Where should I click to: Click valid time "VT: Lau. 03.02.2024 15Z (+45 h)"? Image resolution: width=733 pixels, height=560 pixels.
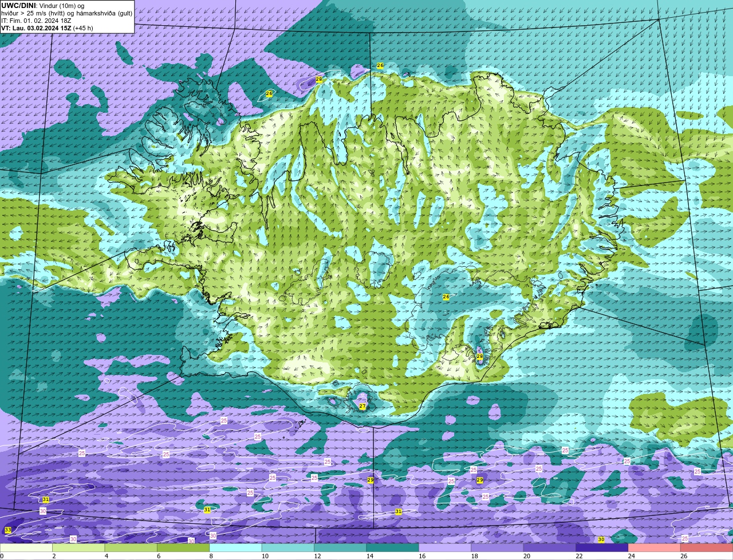47,28
